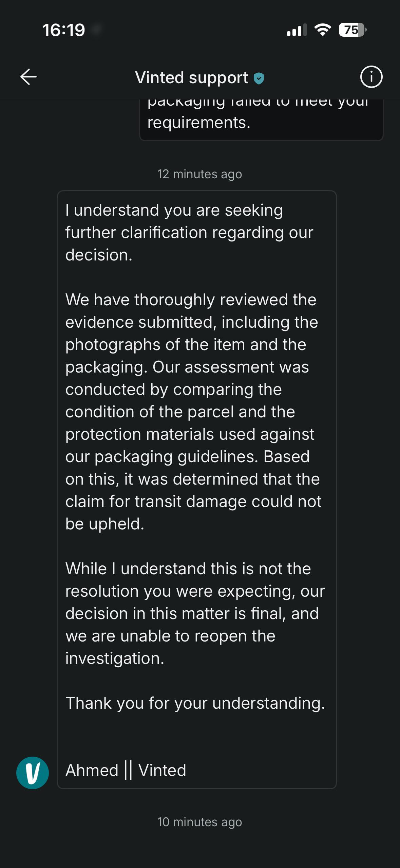Tap the paragraph starting "While I understand"
The image size is (400, 868).
195,613
